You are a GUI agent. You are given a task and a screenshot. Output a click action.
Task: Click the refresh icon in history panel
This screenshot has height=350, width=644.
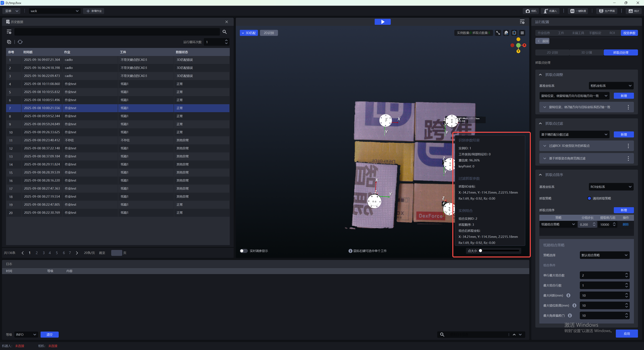pyautogui.click(x=20, y=42)
